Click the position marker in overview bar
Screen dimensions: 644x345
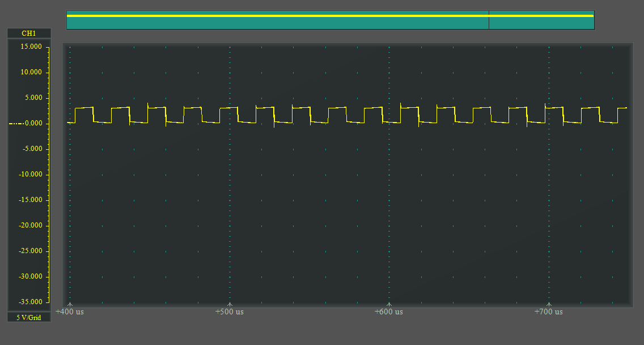[x=489, y=20]
